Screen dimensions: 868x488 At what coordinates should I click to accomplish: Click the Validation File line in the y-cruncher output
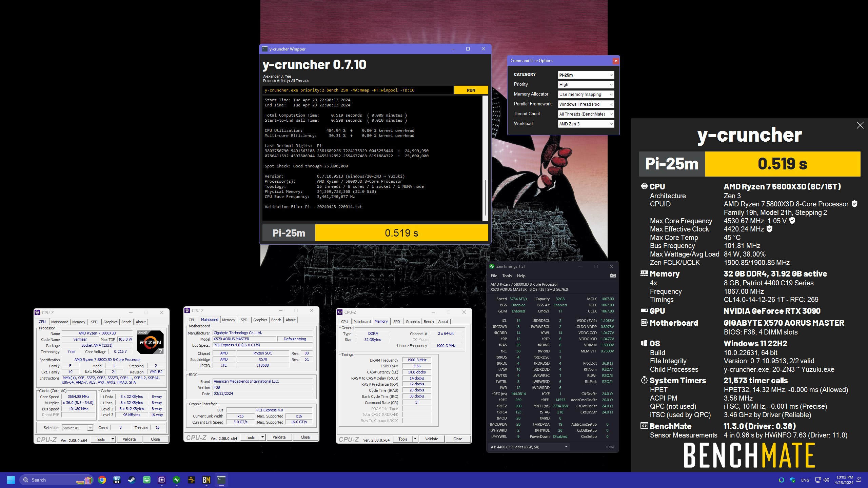pos(313,207)
